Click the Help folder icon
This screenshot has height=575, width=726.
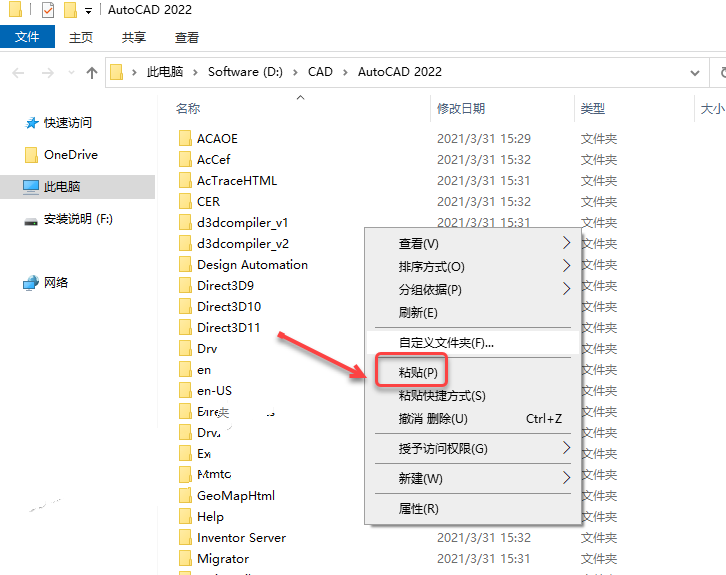tap(185, 517)
